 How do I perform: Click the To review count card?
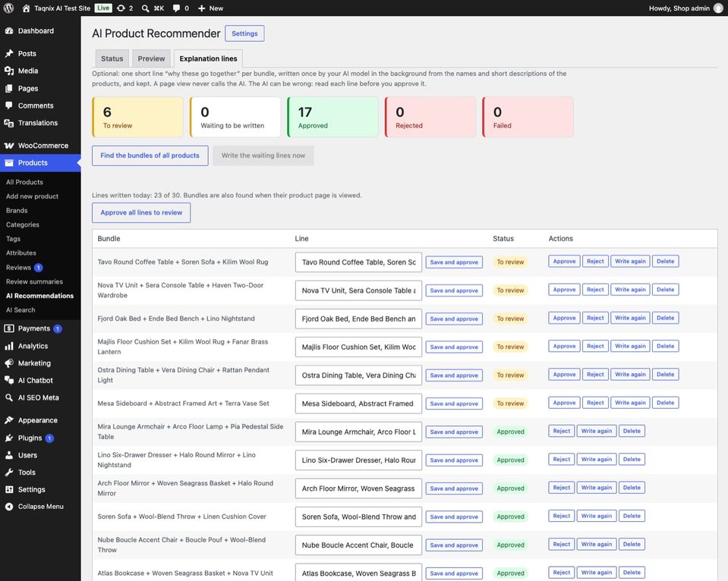[x=138, y=117]
